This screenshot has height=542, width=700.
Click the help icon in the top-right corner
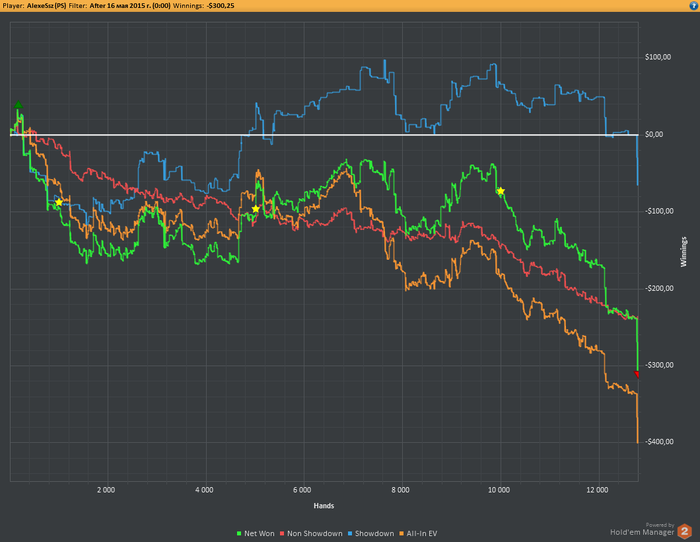(695, 5)
